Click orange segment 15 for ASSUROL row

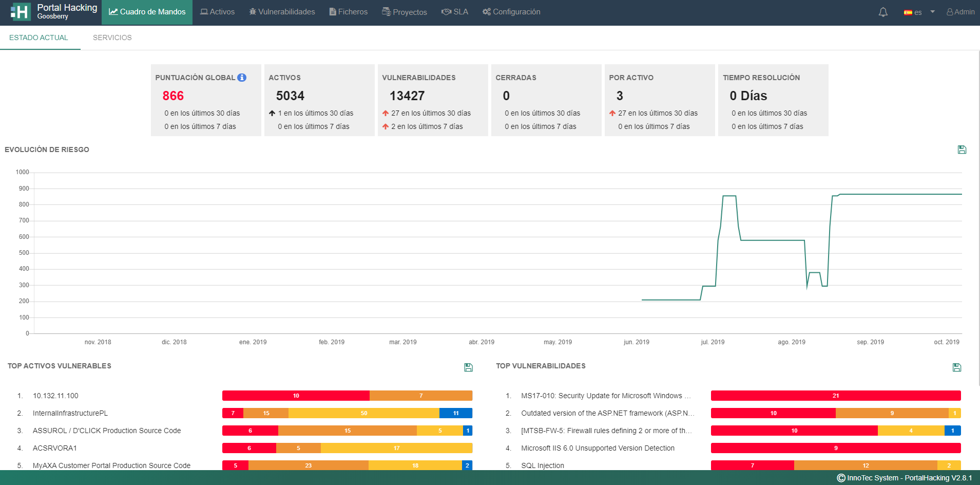(348, 431)
